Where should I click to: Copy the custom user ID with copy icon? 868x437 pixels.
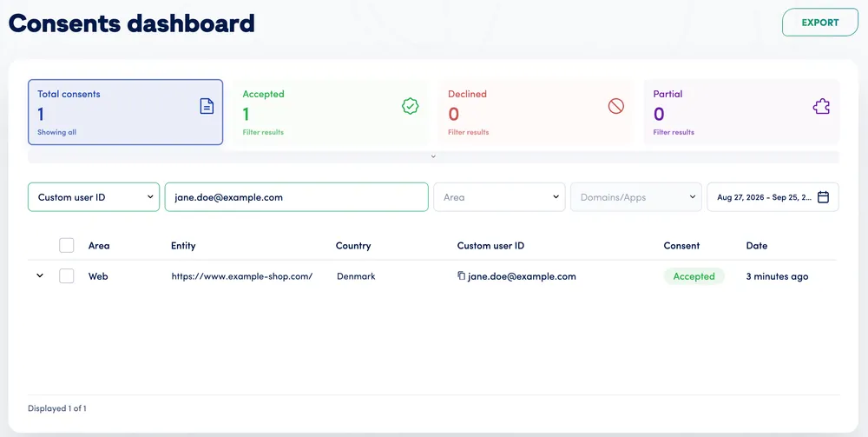pyautogui.click(x=461, y=275)
